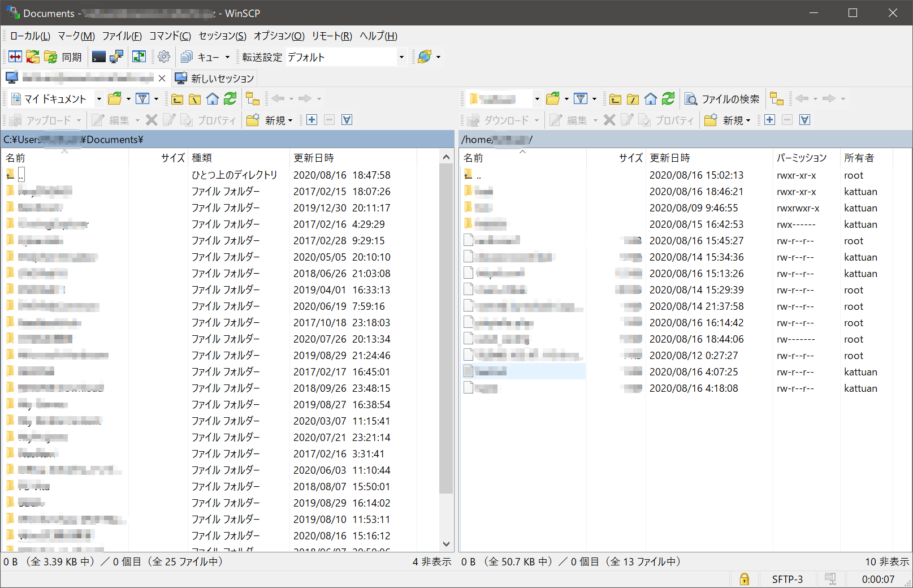
Task: Click remote 新規 new button
Action: (728, 120)
